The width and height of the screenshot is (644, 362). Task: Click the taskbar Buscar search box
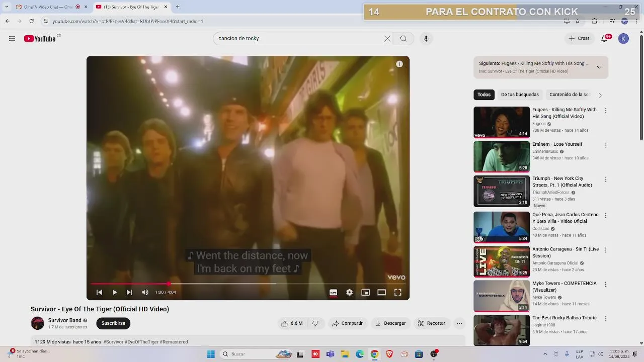click(x=257, y=354)
